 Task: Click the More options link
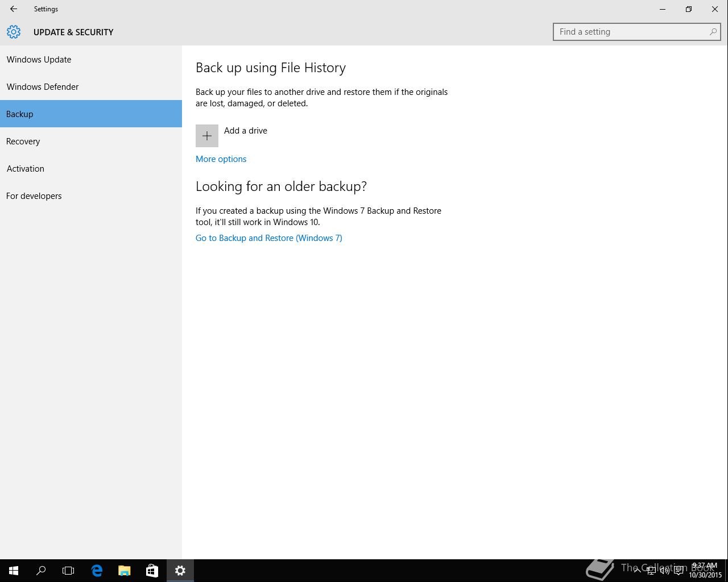[x=221, y=159]
